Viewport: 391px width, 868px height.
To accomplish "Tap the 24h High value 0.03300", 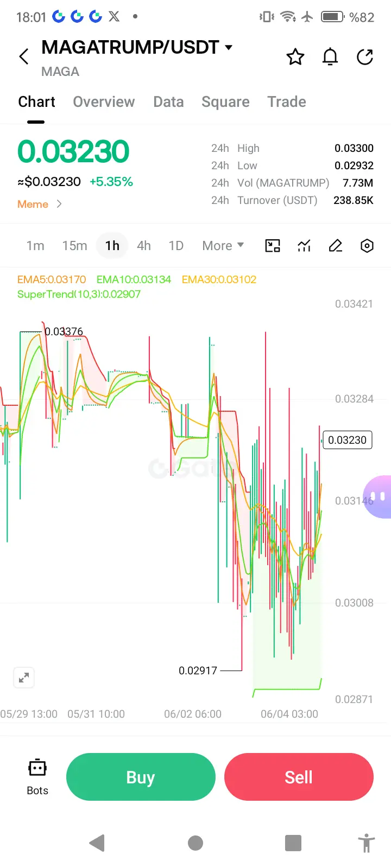I will click(354, 148).
